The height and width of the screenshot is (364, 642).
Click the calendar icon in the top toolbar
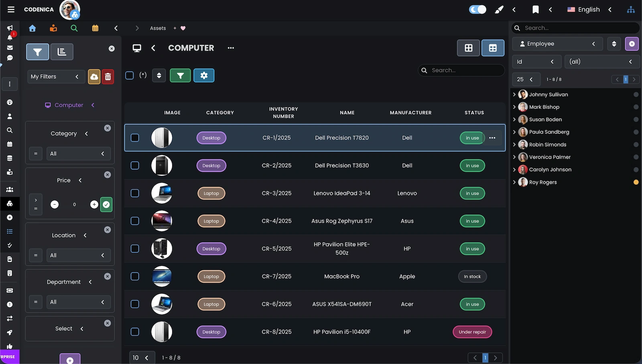coord(95,28)
